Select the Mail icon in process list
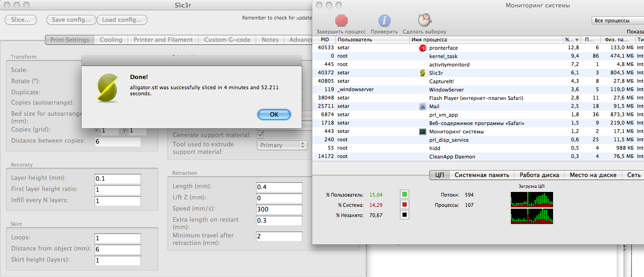644x277 pixels. point(422,106)
